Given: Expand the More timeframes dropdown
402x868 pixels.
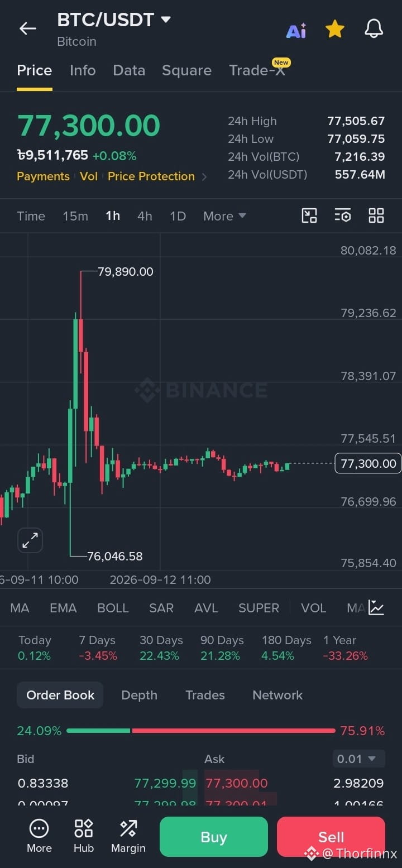Looking at the screenshot, I should (x=224, y=216).
